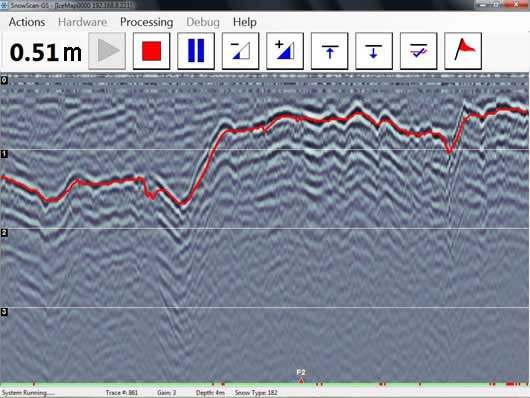Click the 1 depth scale label
This screenshot has width=530, height=398.
point(4,154)
